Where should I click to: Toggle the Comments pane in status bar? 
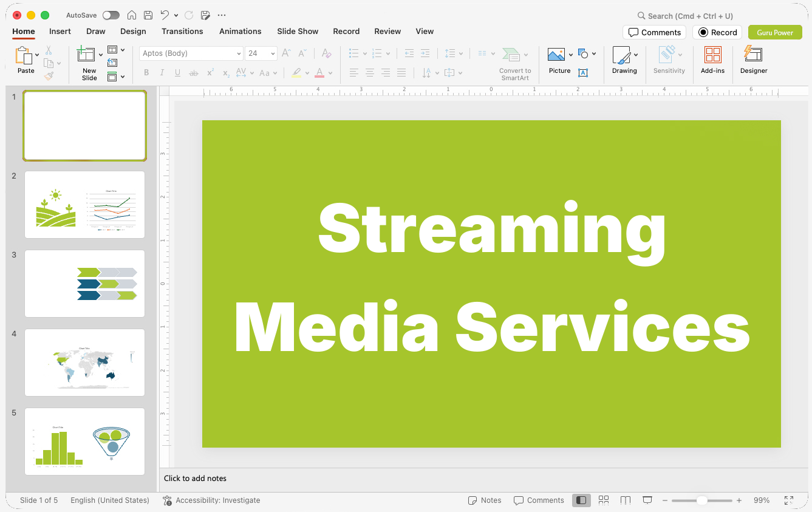[539, 500]
